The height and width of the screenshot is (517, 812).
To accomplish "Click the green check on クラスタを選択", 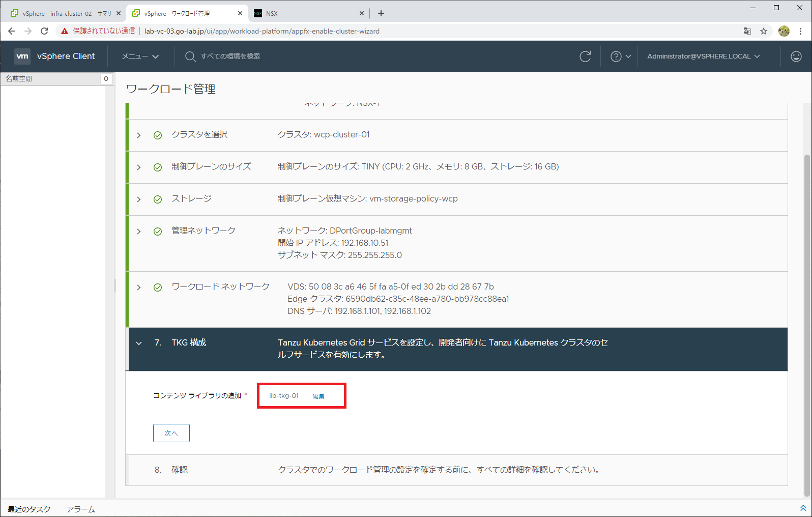I will pos(158,135).
